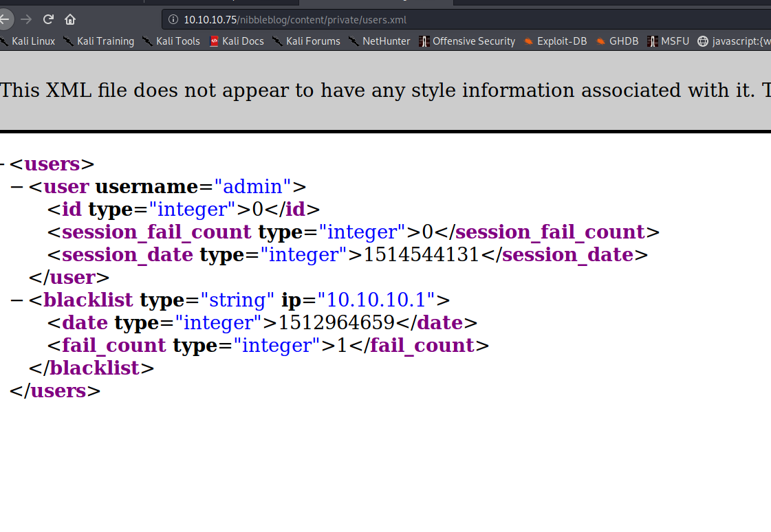Viewport: 771px width, 532px height.
Task: Open the NetHunter bookmark
Action: (379, 41)
